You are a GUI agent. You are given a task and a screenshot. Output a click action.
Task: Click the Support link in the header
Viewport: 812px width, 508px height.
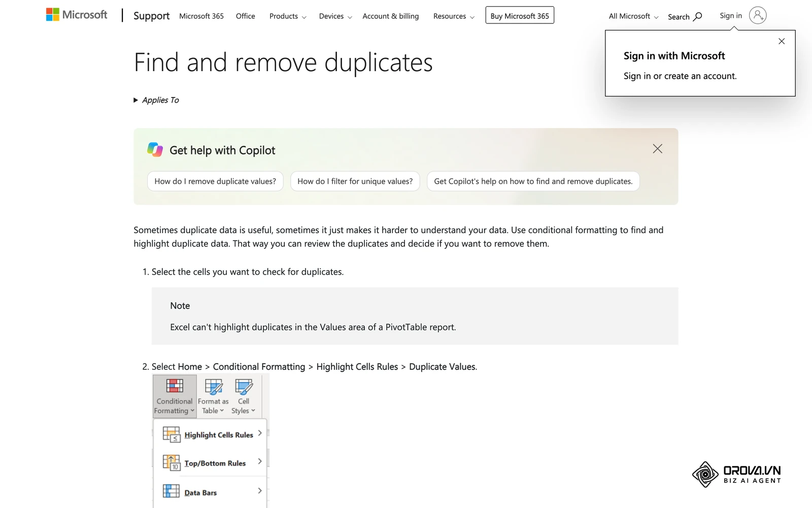[x=151, y=16]
